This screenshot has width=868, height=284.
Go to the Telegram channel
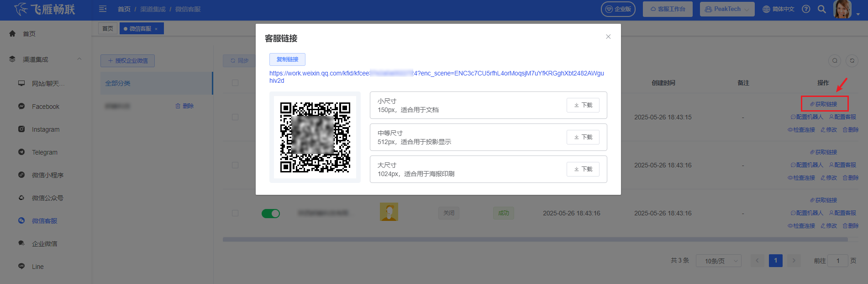[x=44, y=152]
